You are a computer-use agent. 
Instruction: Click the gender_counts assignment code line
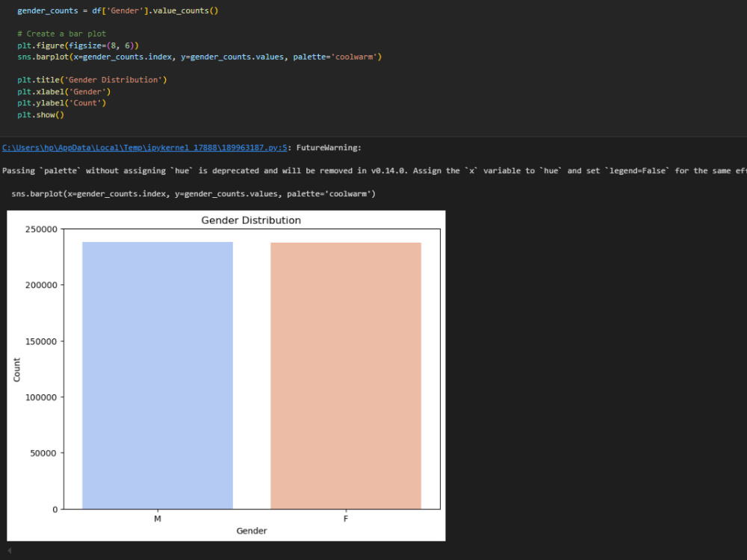click(x=118, y=10)
